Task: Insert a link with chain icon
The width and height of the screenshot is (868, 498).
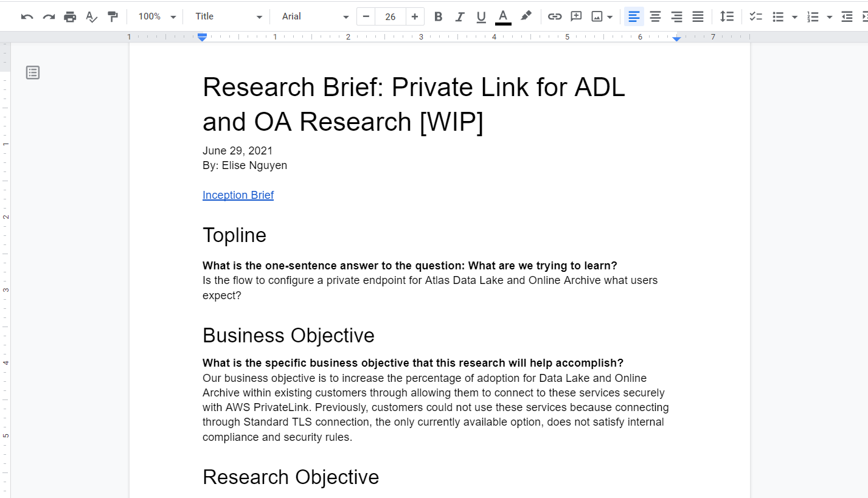Action: coord(554,16)
